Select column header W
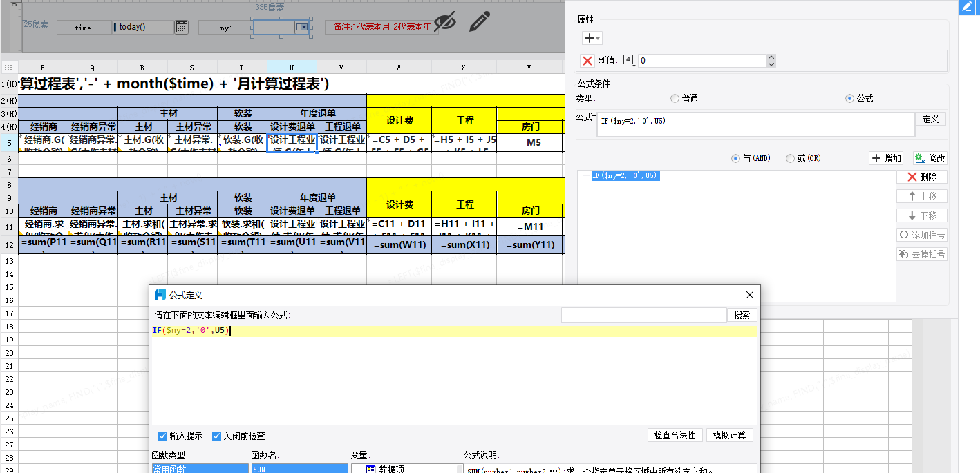The image size is (980, 473). (x=399, y=68)
